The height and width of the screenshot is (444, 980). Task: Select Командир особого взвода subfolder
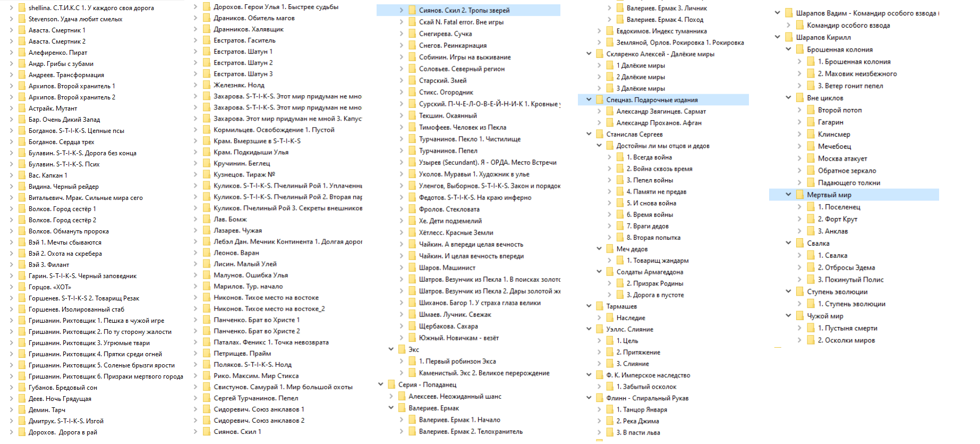[x=848, y=25]
